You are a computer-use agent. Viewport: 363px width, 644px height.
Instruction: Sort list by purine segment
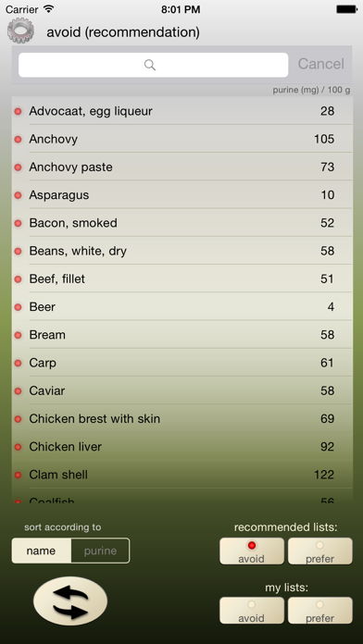tap(100, 551)
